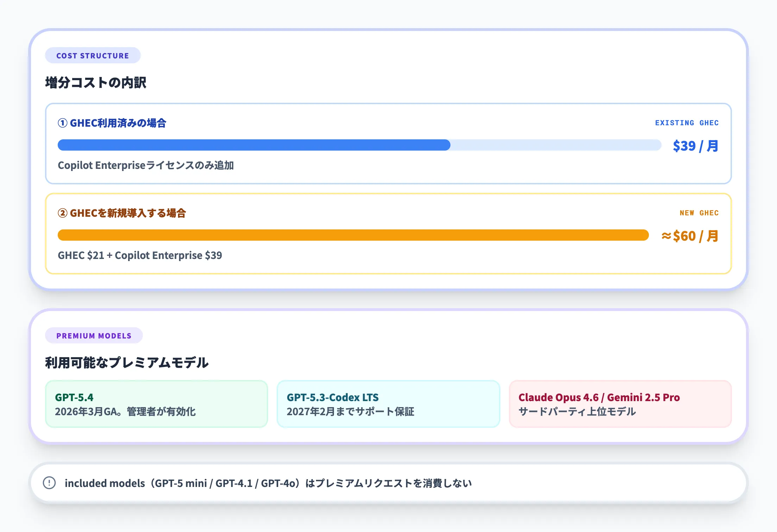This screenshot has width=777, height=532.
Task: Select the COST STRUCTURE badge
Action: (x=93, y=55)
